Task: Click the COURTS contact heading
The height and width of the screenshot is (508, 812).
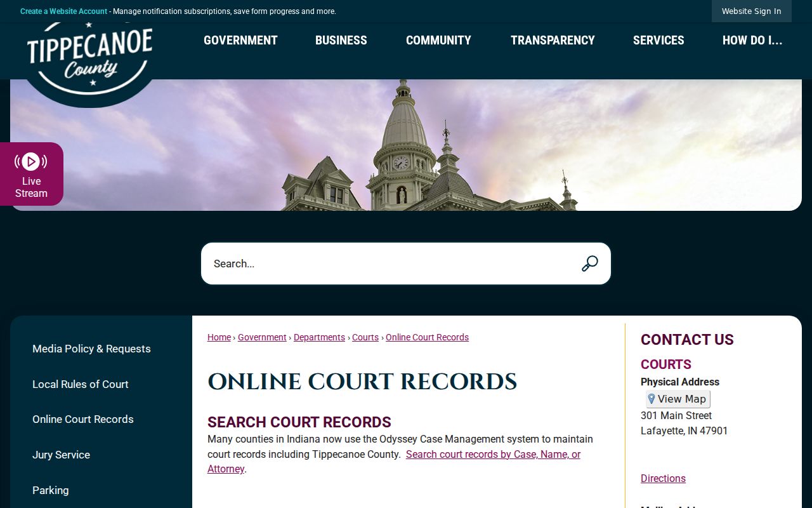Action: click(x=666, y=364)
